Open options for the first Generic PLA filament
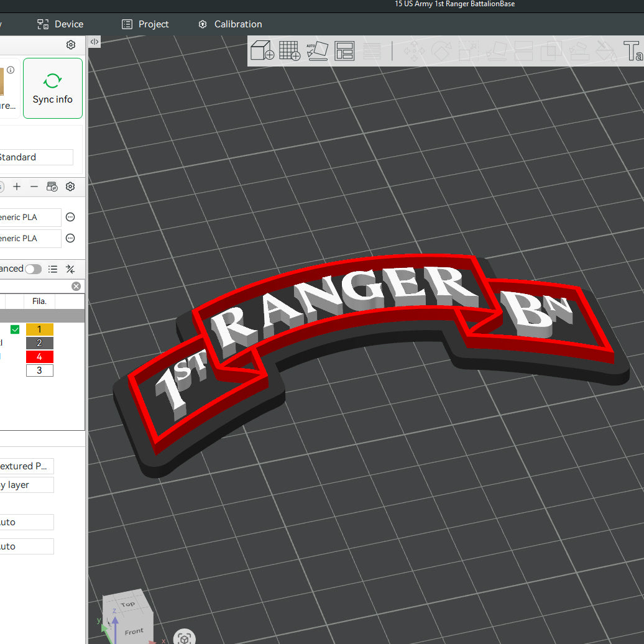644x644 pixels. pos(70,217)
